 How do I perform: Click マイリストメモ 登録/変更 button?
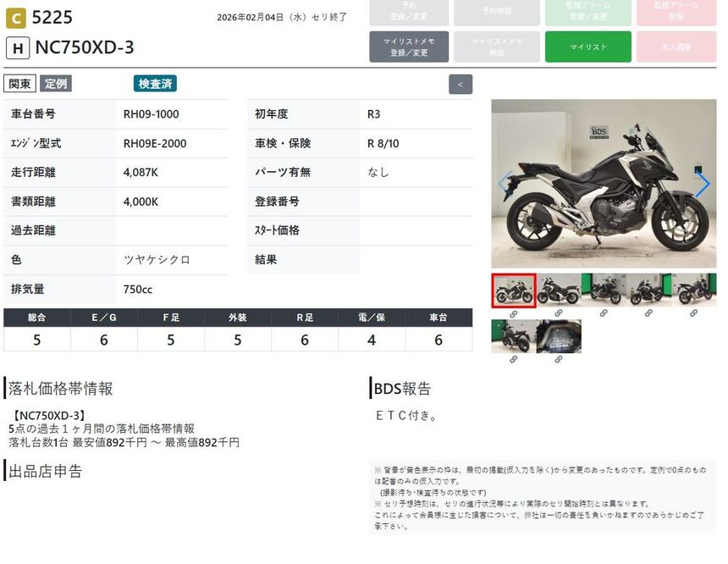[409, 47]
